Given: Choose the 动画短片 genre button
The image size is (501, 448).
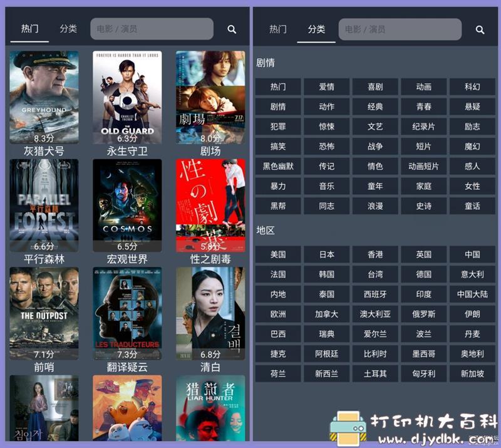Looking at the screenshot, I should coord(424,166).
